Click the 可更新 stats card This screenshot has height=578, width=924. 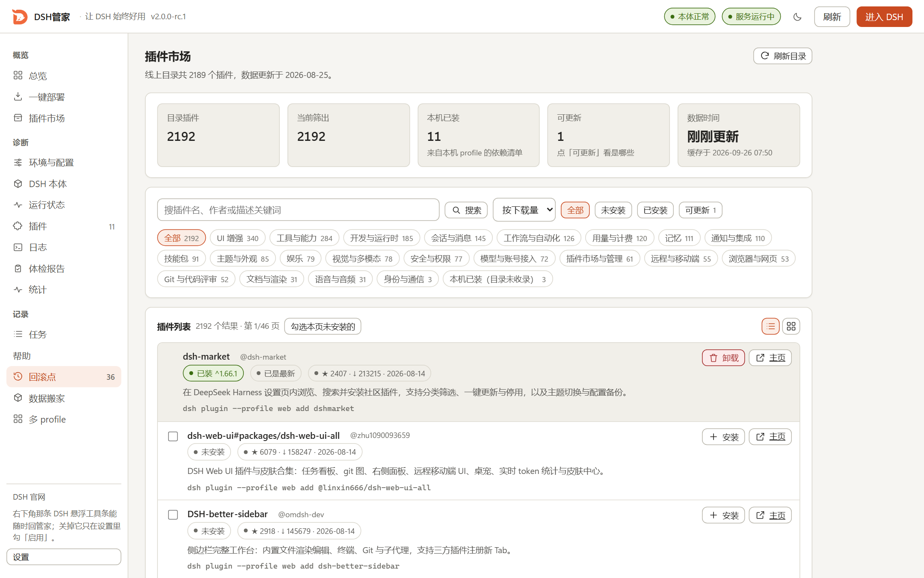[x=608, y=135]
